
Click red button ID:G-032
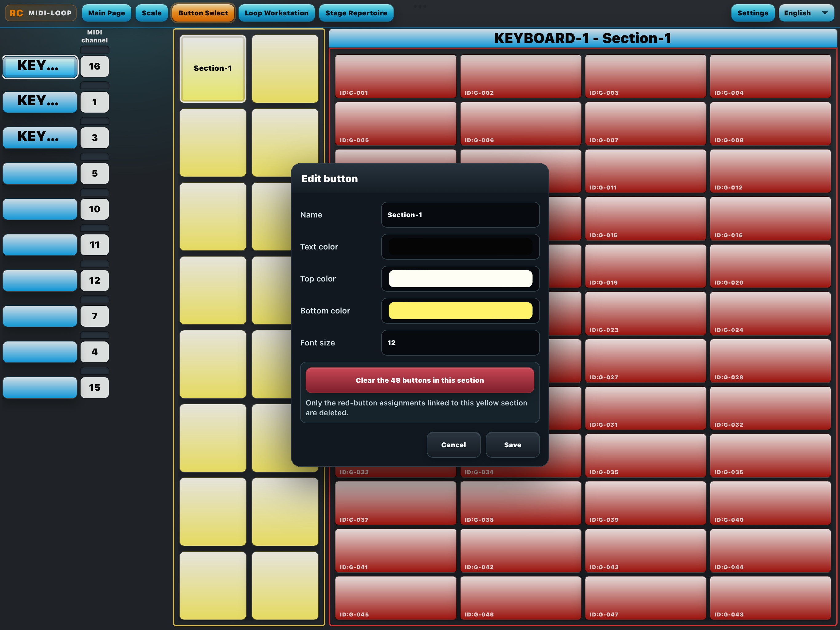click(771, 409)
